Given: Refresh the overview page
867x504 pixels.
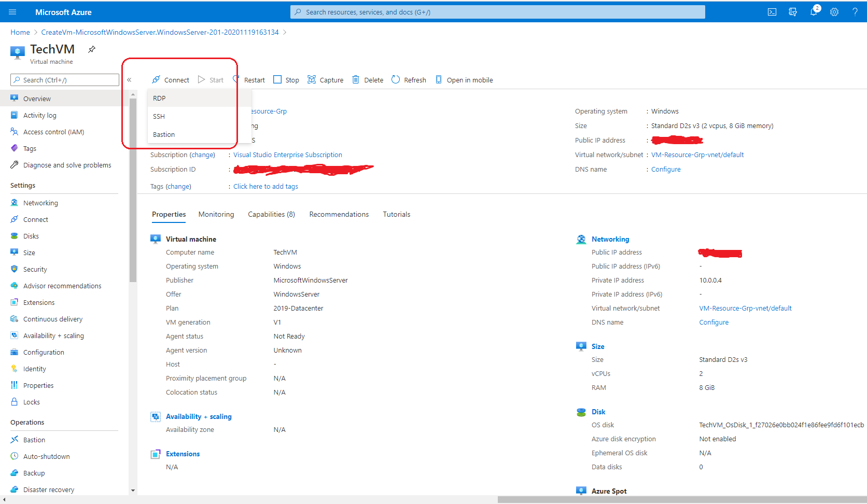Looking at the screenshot, I should (409, 80).
